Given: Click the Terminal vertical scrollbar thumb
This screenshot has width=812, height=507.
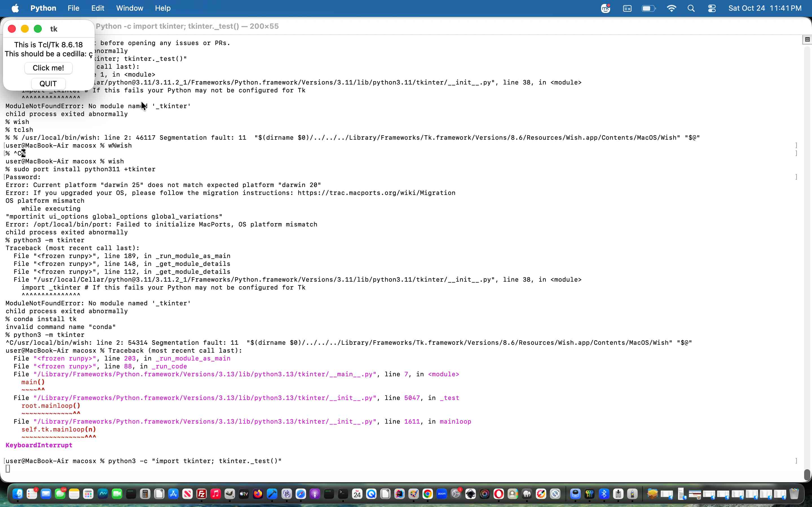Looking at the screenshot, I should 807,475.
